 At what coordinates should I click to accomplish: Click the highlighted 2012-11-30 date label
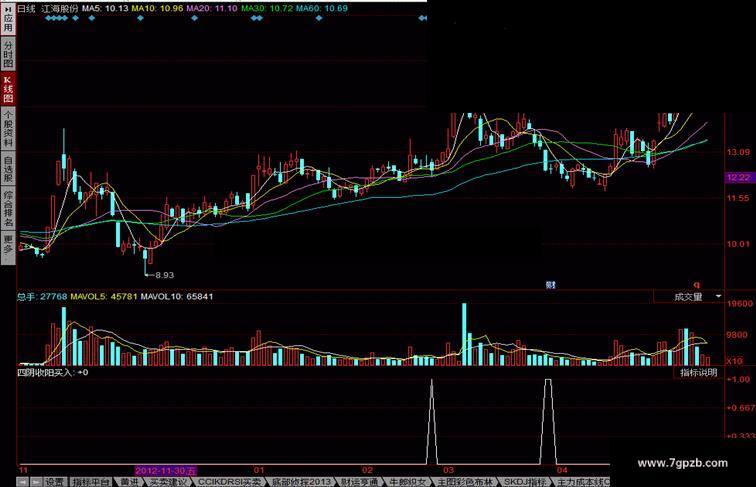pos(165,470)
